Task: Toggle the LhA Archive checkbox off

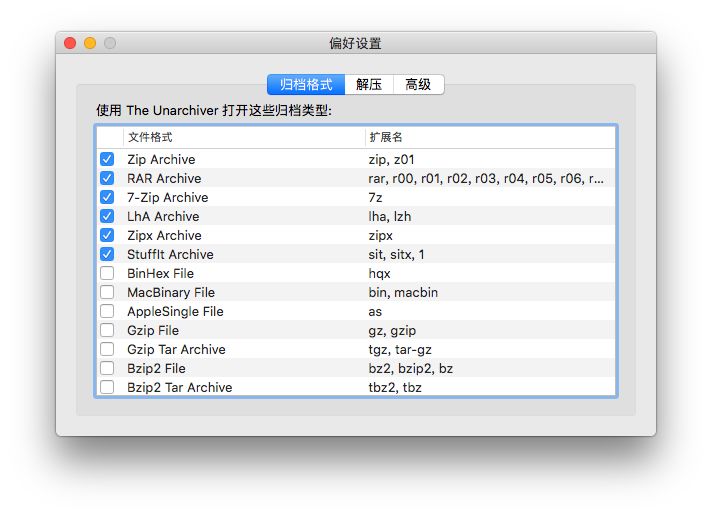Action: point(107,216)
